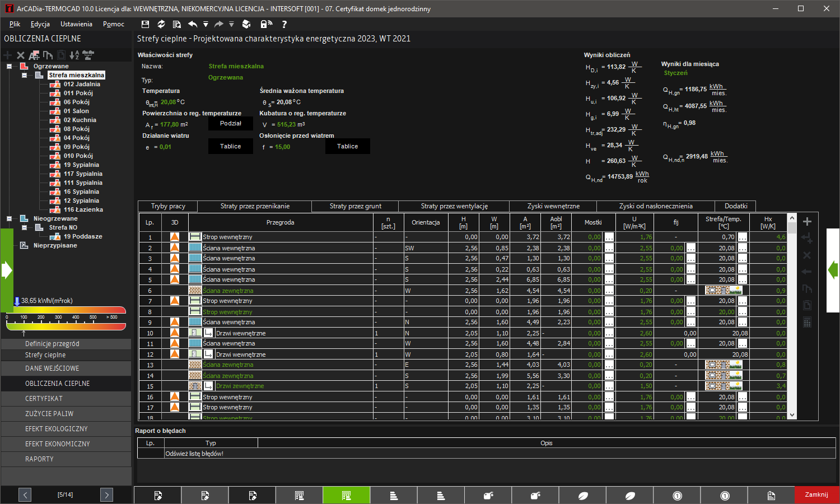Click the padlock license icon

coord(267,24)
